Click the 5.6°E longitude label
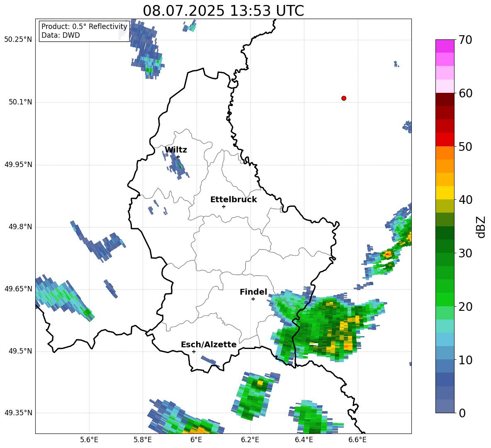The width and height of the screenshot is (491, 448). pyautogui.click(x=89, y=440)
